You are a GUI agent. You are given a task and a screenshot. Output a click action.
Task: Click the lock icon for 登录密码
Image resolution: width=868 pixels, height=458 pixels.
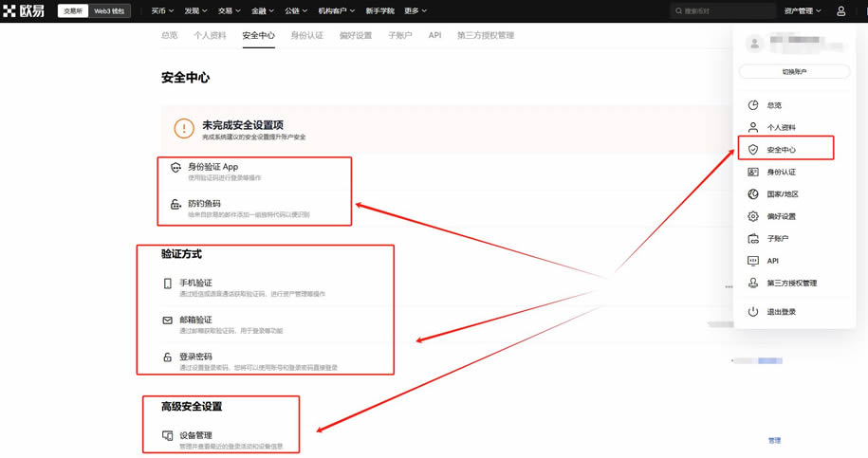tap(168, 357)
